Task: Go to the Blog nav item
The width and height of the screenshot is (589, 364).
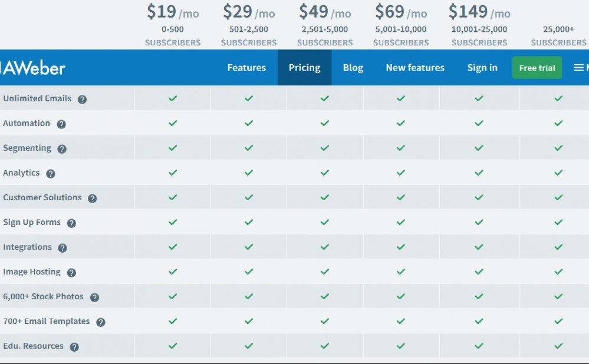Action: 353,68
